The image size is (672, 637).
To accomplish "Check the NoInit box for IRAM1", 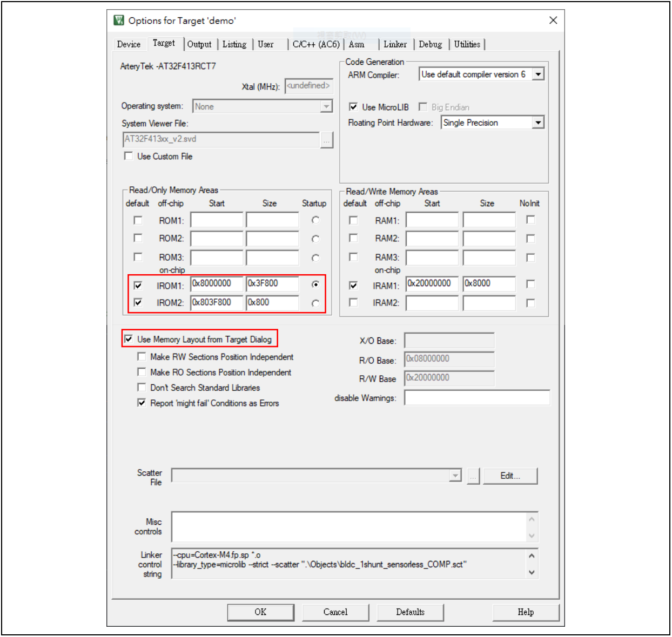I will point(530,284).
